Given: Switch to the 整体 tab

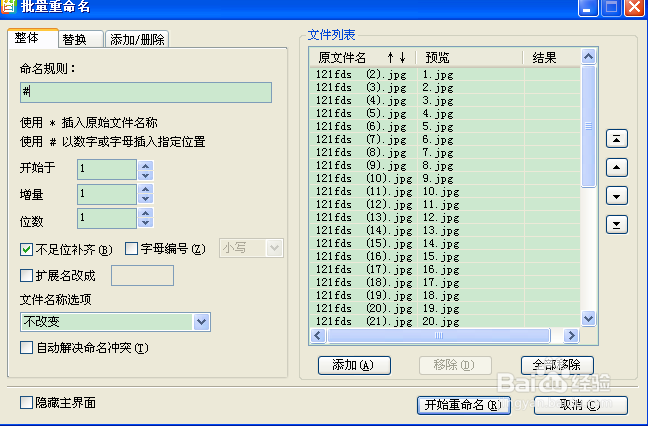Looking at the screenshot, I should pyautogui.click(x=33, y=38).
